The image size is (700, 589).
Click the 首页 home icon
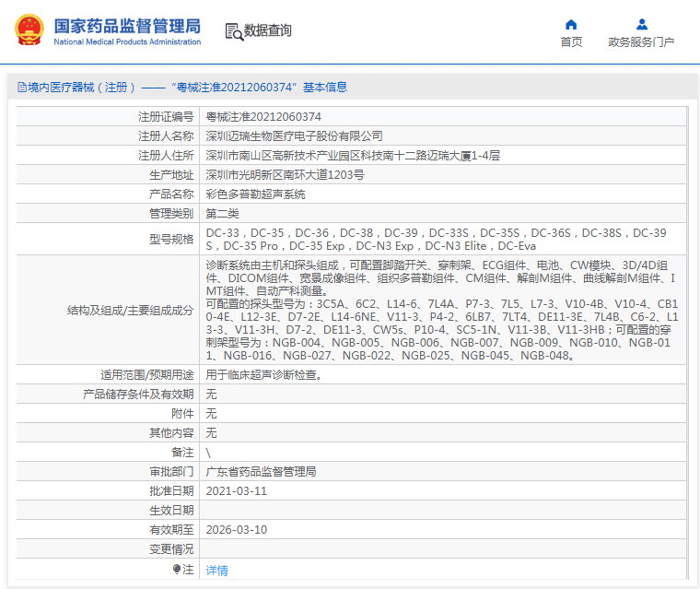coord(571,24)
